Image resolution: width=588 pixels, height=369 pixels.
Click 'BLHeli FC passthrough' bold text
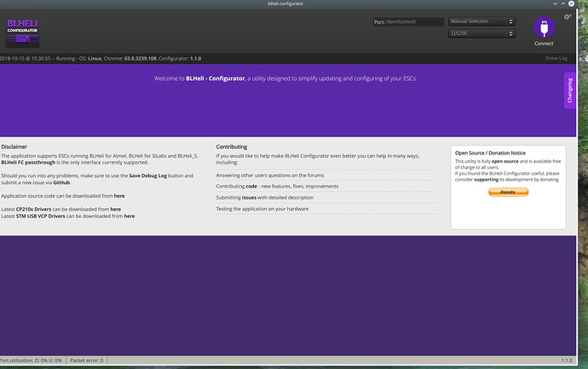[28, 163]
